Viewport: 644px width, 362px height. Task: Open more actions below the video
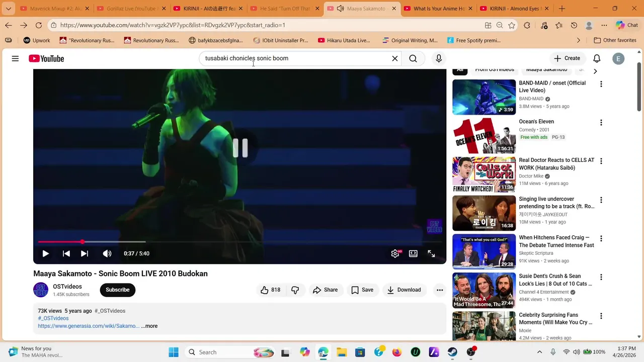pyautogui.click(x=440, y=290)
